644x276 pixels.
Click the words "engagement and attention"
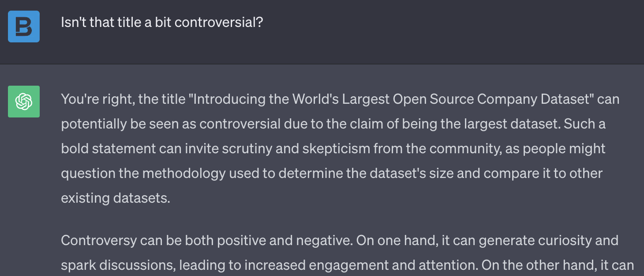pos(394,265)
